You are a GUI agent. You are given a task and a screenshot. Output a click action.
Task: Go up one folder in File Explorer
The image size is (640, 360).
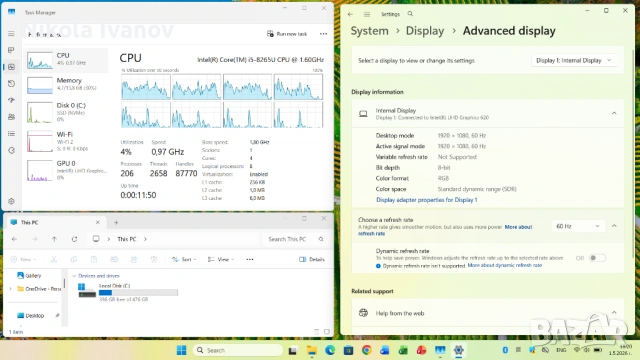point(54,239)
